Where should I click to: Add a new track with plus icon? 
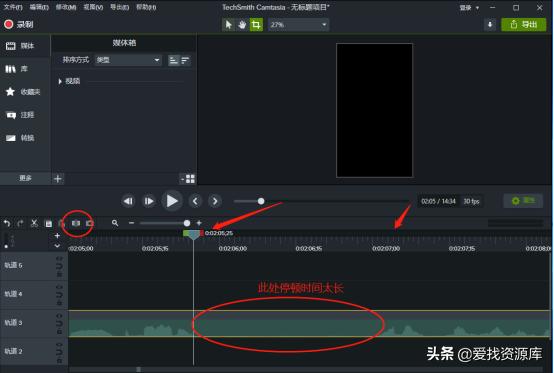57,236
